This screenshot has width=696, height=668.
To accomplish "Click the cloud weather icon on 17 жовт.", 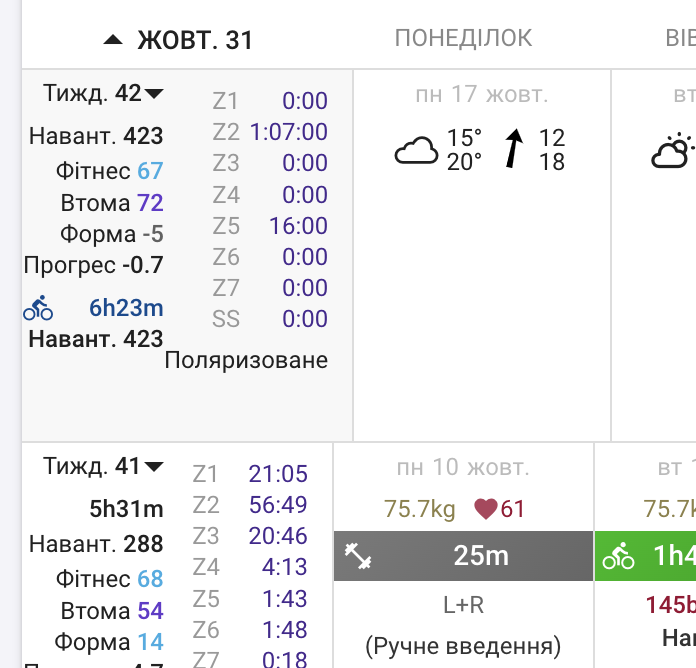I will 416,150.
